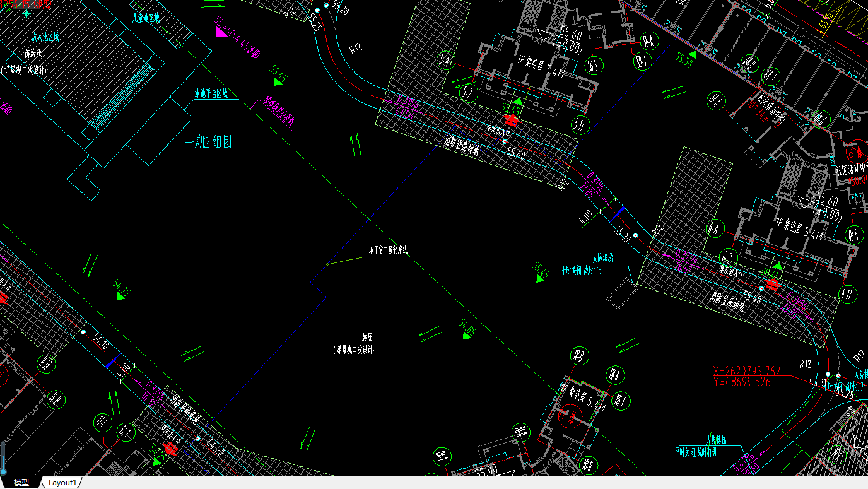Select the 55.31 road elevation text
The width and height of the screenshot is (868, 489).
(819, 382)
